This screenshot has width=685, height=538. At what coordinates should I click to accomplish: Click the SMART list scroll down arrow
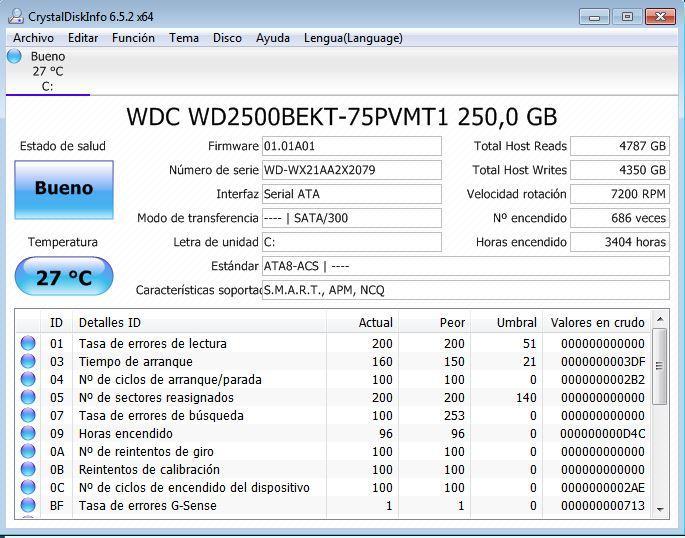[660, 509]
